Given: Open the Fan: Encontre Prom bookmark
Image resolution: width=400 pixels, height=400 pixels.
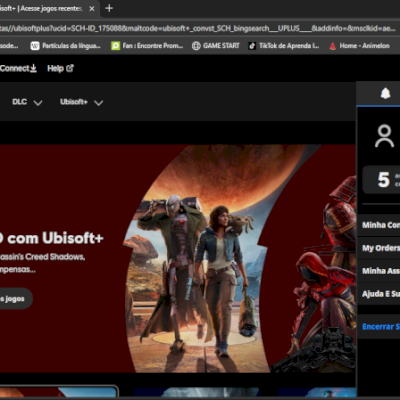Looking at the screenshot, I should pyautogui.click(x=147, y=46).
